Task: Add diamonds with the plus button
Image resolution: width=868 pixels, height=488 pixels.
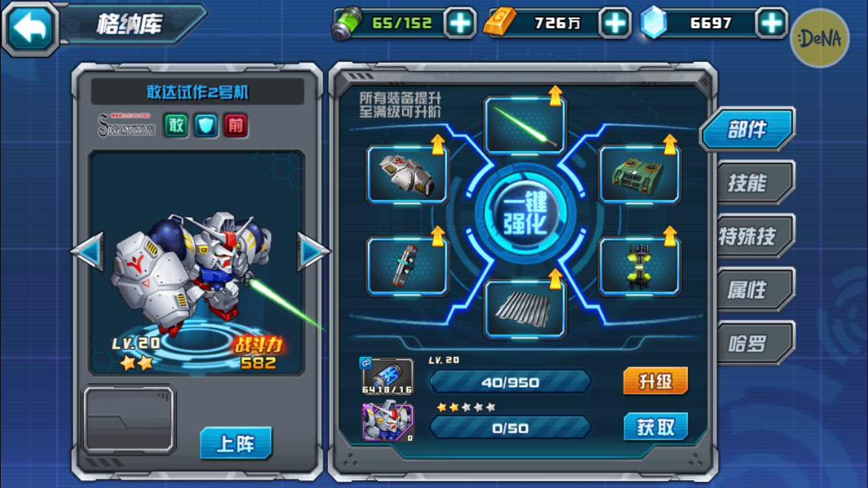Action: pyautogui.click(x=772, y=23)
